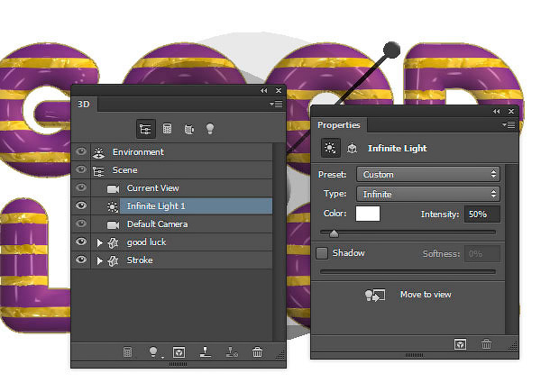Open the white light Color swatch
The height and width of the screenshot is (392, 541).
368,214
